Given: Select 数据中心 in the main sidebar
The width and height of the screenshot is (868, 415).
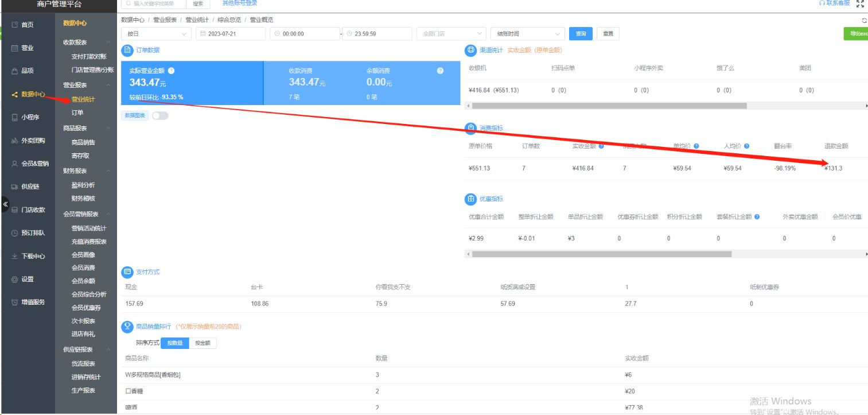Looking at the screenshot, I should 28,94.
